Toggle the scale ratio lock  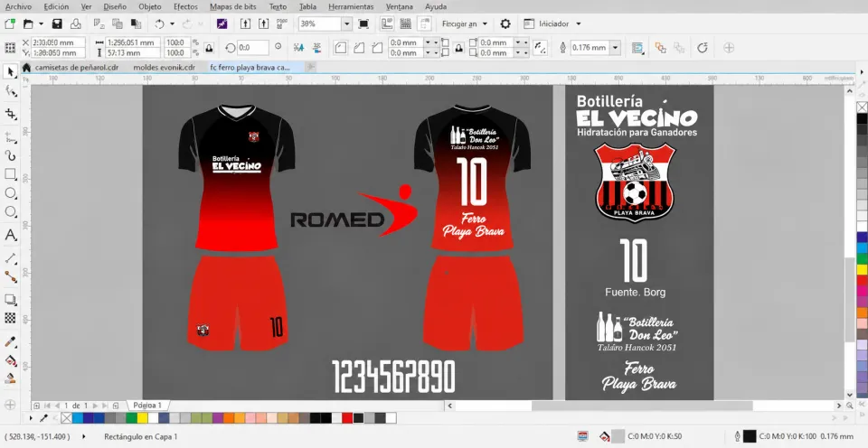coord(209,48)
